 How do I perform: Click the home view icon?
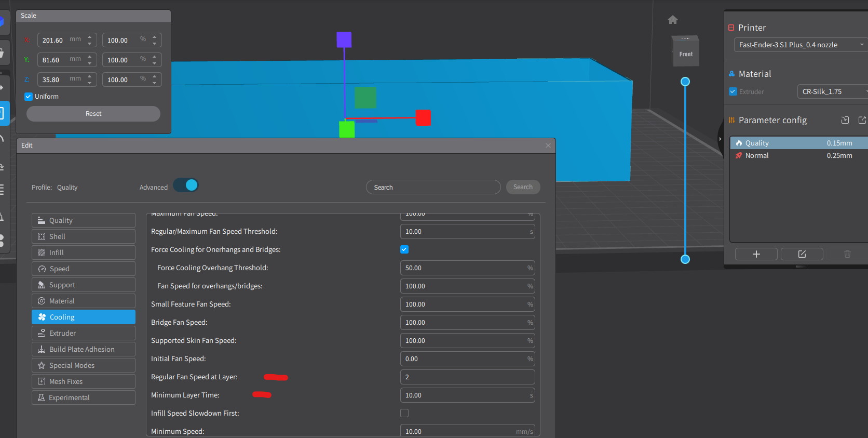coord(673,20)
